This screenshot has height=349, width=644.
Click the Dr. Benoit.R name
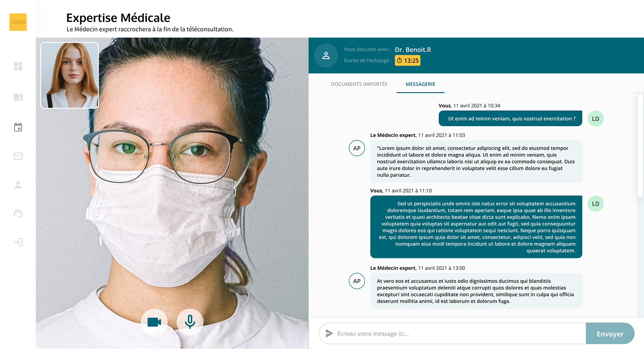[x=413, y=50]
